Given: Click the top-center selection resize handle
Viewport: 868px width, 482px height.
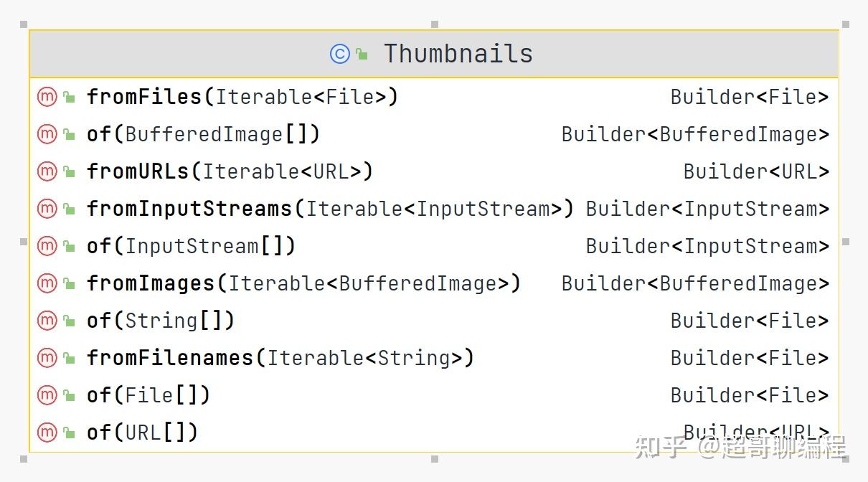Looking at the screenshot, I should point(435,24).
